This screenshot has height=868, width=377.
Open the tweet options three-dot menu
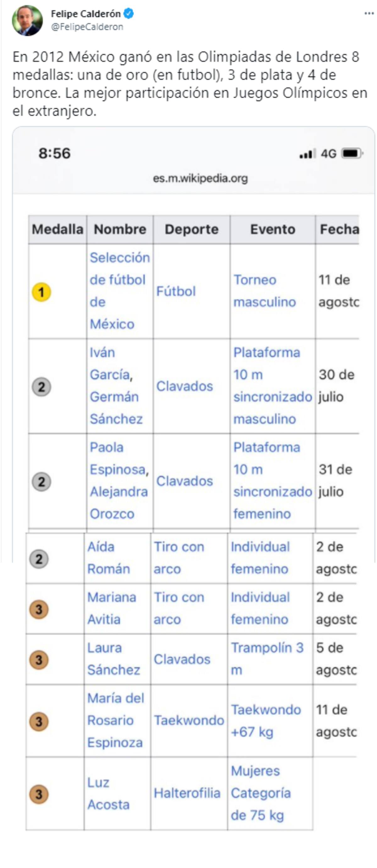coord(369,14)
